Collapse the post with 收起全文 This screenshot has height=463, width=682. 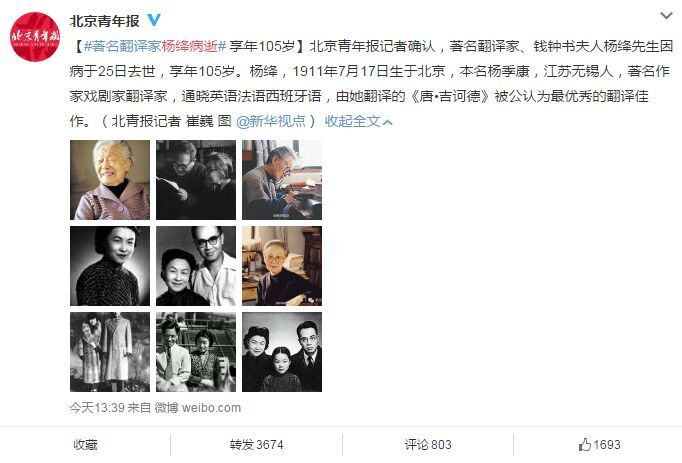pyautogui.click(x=358, y=121)
